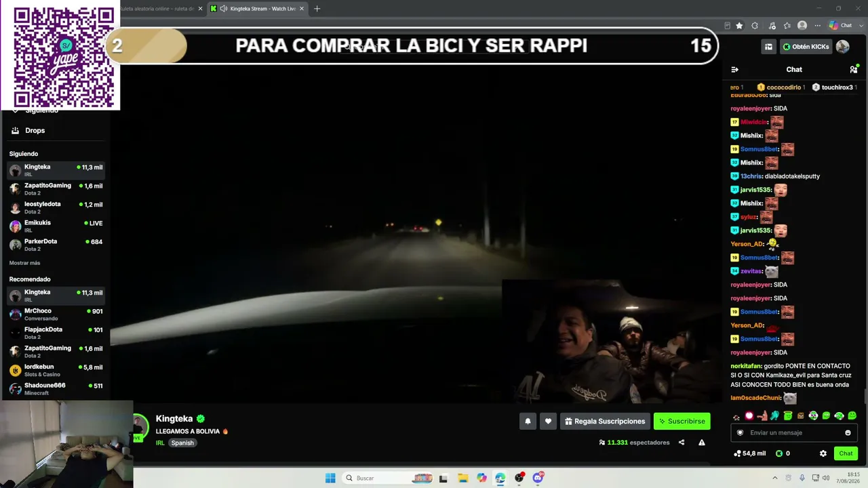Open leostyledota channel in sidebar

click(56, 207)
